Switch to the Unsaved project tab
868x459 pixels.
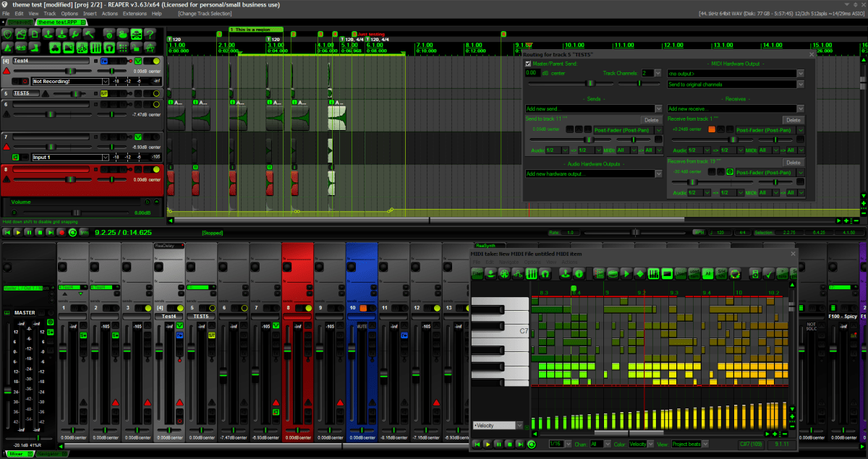(20, 22)
